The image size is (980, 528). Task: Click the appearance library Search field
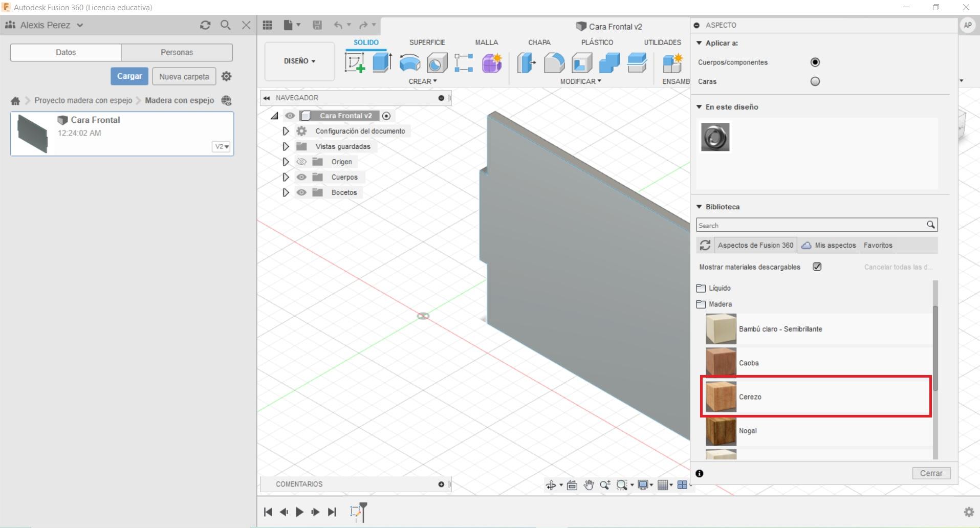coord(816,225)
